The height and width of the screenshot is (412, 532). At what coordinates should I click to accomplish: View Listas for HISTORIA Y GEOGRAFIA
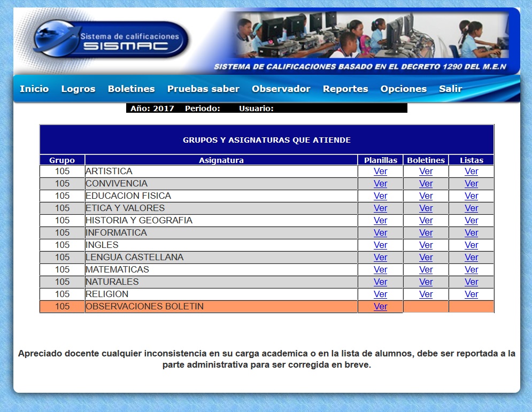471,220
